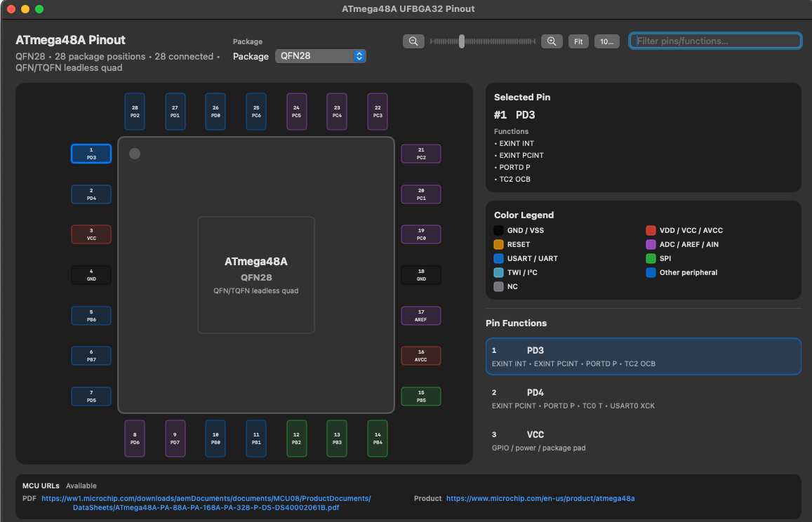Select pin 6 PB7 on the chip

point(91,356)
